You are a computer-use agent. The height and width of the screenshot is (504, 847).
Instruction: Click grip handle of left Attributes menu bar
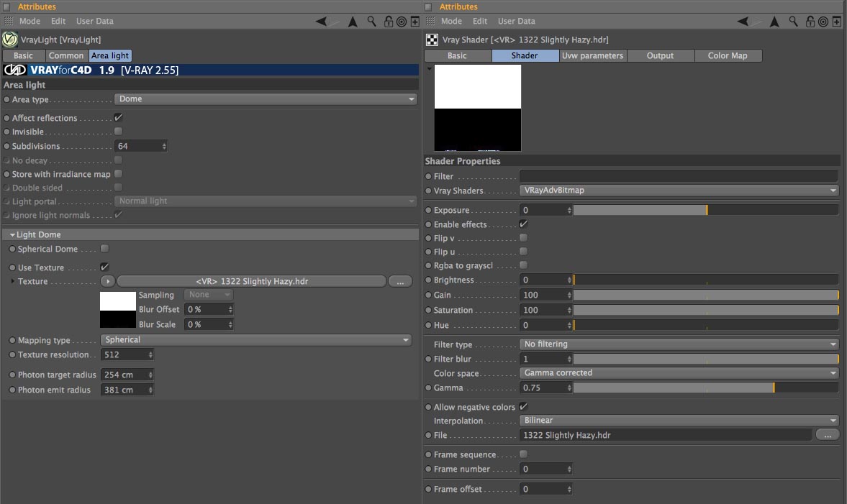(8, 21)
